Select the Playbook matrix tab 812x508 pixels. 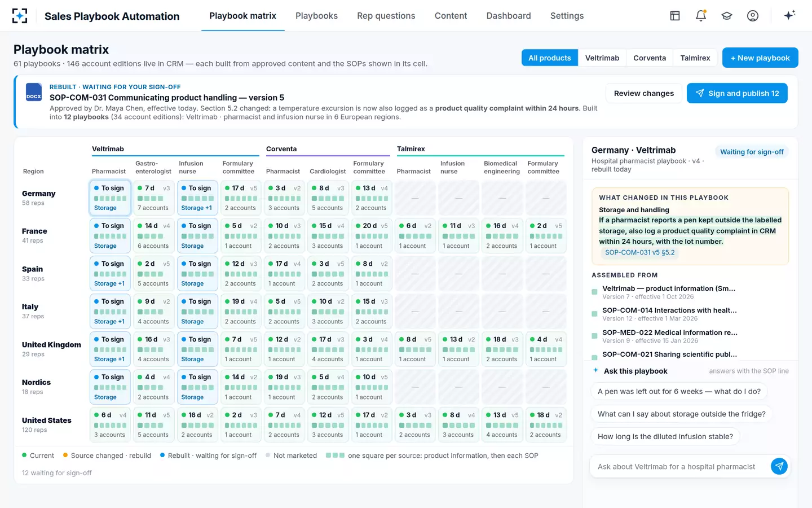(x=243, y=16)
